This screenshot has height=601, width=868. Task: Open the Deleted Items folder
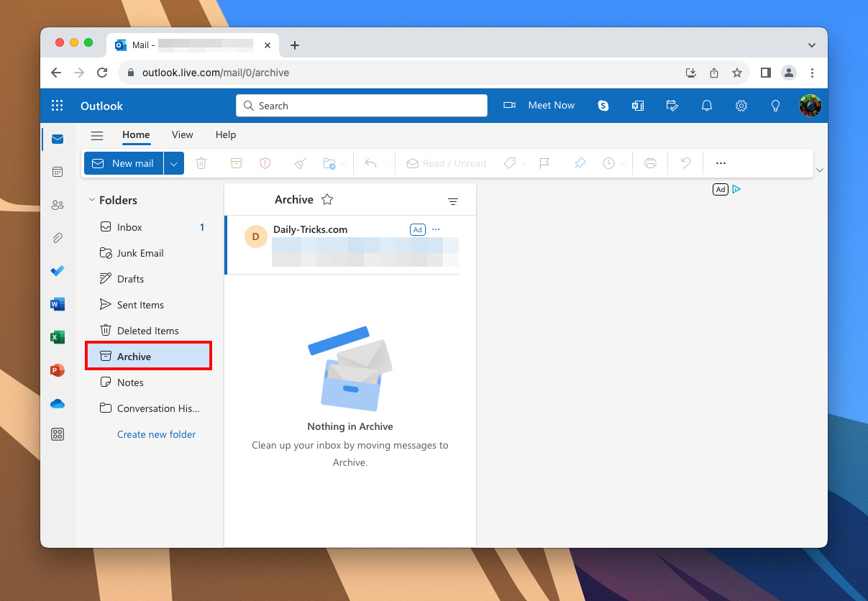tap(148, 331)
